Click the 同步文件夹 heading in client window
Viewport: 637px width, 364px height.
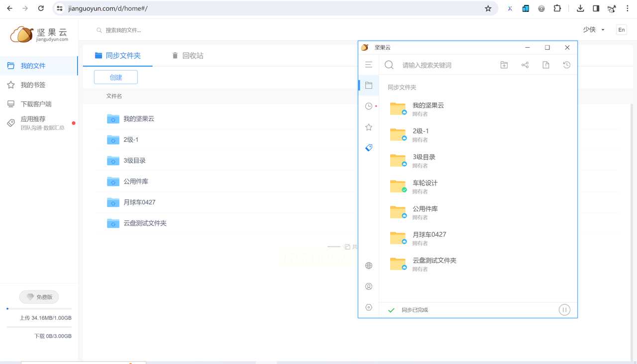pyautogui.click(x=402, y=87)
